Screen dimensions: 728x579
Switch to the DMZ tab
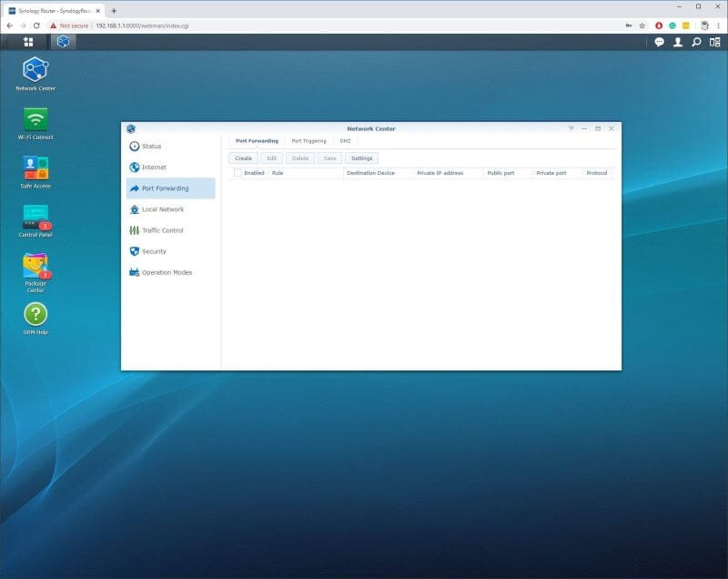point(343,141)
